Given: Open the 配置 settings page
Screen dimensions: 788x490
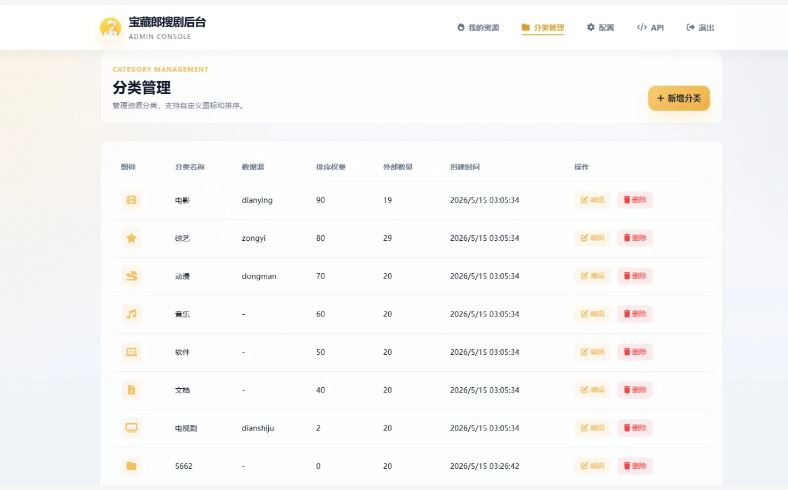Looking at the screenshot, I should [600, 27].
